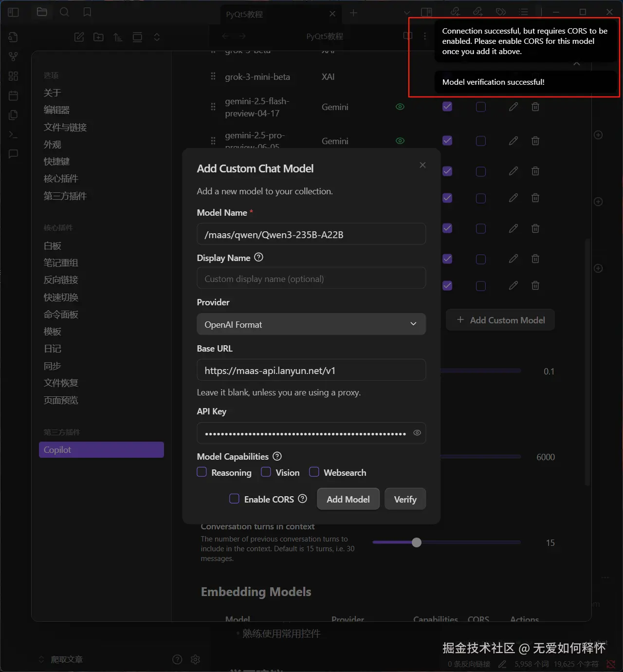Viewport: 623px width, 672px height.
Task: Open the search icon in top bar
Action: click(64, 12)
